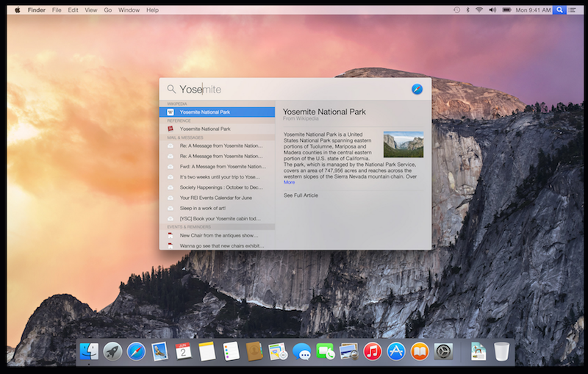Select 'Sleep in a work of art!' result
Screen dimensions: 588x374
217,209
